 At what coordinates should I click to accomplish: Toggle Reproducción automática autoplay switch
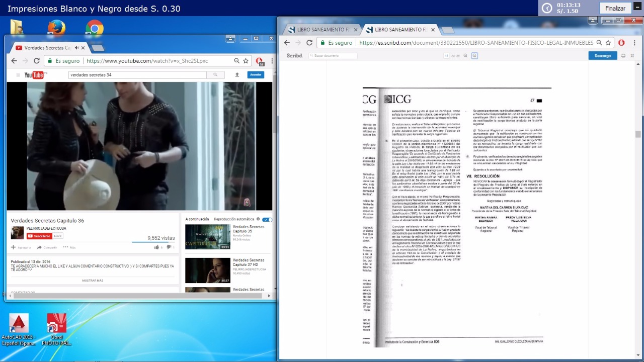[x=267, y=219]
